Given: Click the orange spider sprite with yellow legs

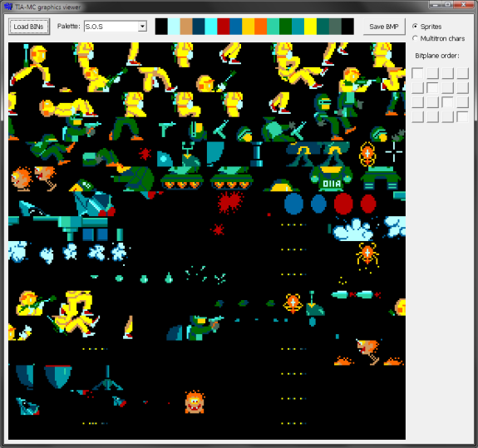Looking at the screenshot, I should click(367, 254).
